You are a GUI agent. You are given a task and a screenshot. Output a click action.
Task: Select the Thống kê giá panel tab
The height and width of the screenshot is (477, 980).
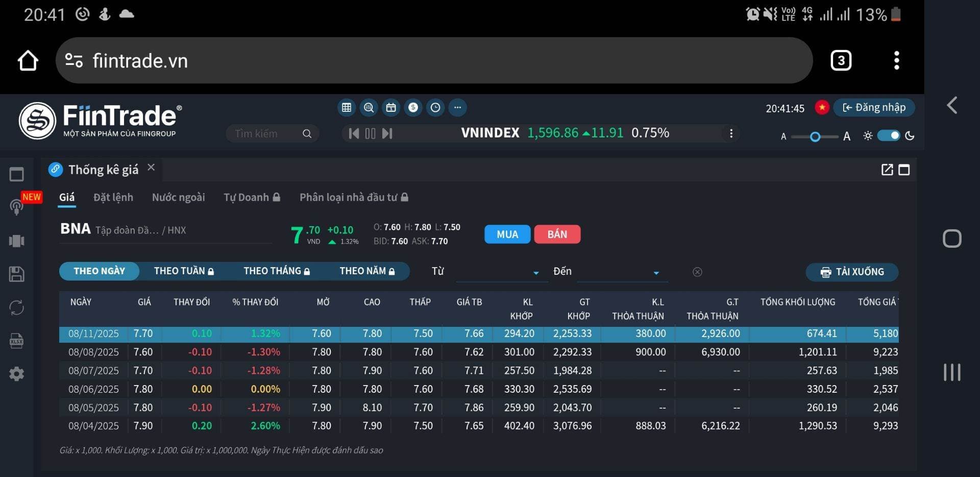point(103,170)
